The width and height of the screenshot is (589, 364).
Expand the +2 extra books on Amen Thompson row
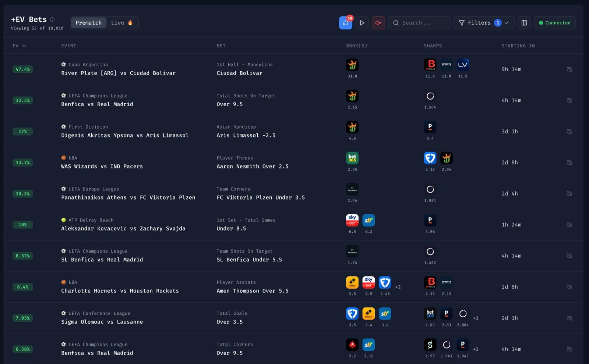(398, 287)
